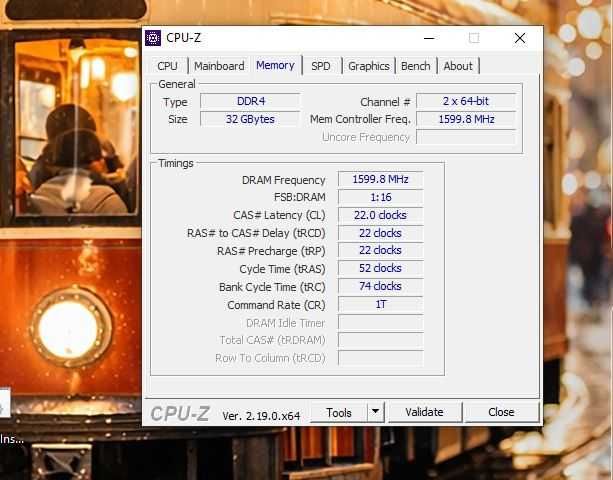This screenshot has height=480, width=613.
Task: Click the Tools button
Action: [x=339, y=412]
